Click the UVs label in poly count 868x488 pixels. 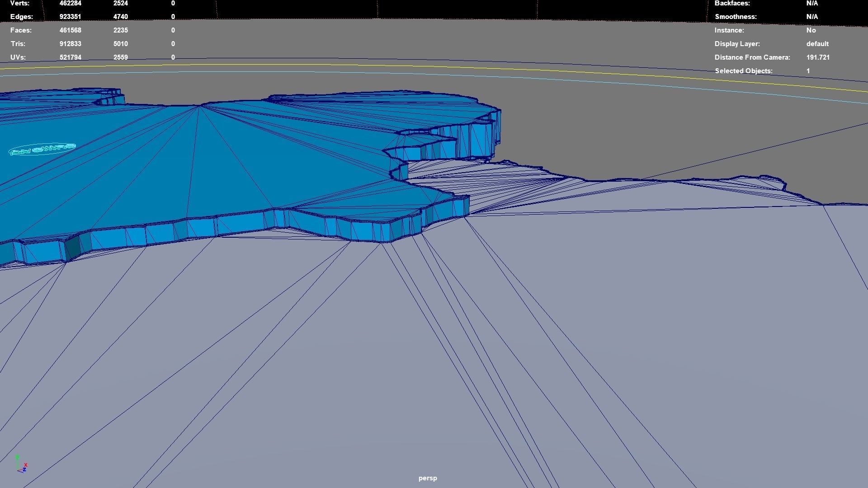point(18,57)
